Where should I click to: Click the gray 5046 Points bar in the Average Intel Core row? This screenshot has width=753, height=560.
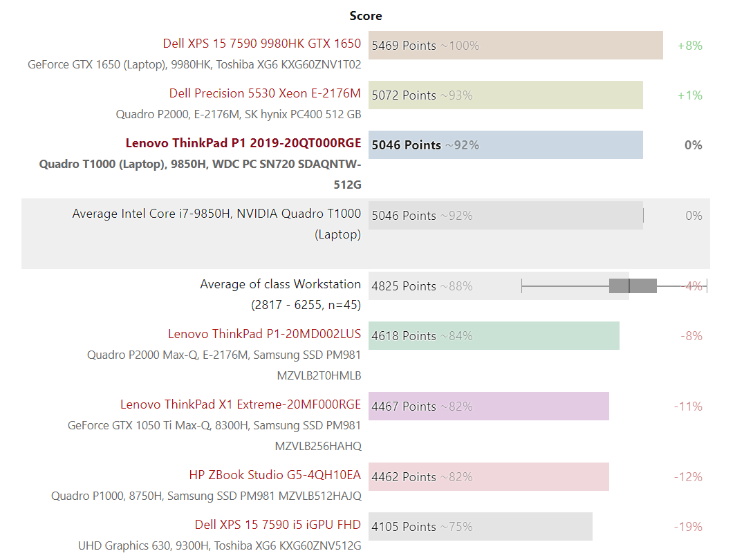tap(505, 216)
